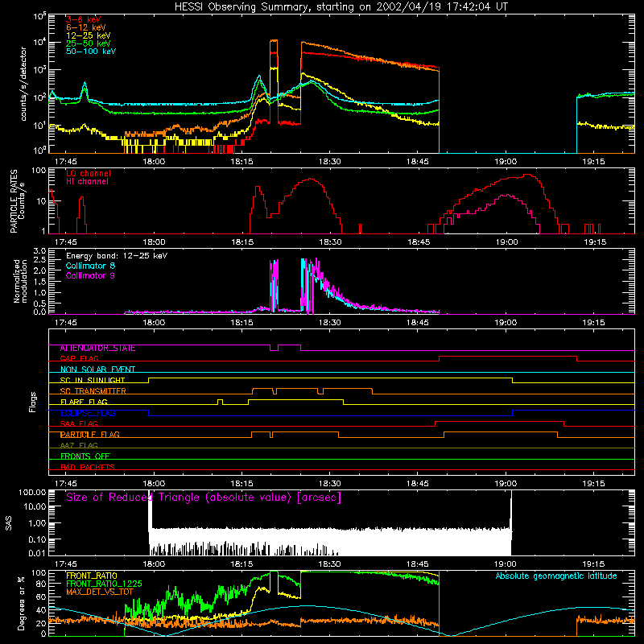Click the ECLIPSE_FLAG label
The height and width of the screenshot is (644, 644).
(88, 413)
